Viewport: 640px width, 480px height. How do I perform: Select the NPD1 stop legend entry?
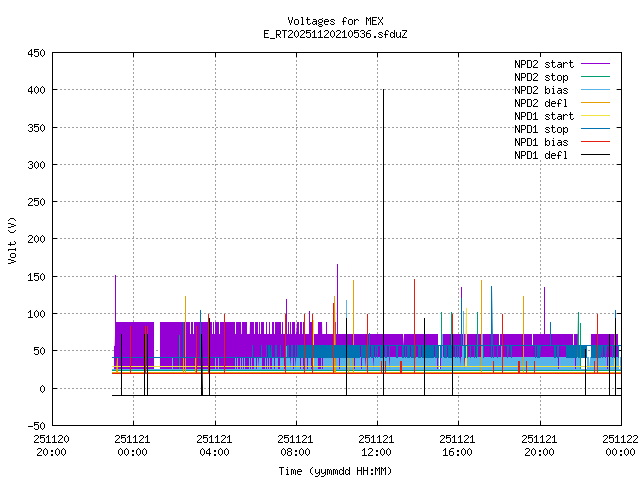pos(542,129)
